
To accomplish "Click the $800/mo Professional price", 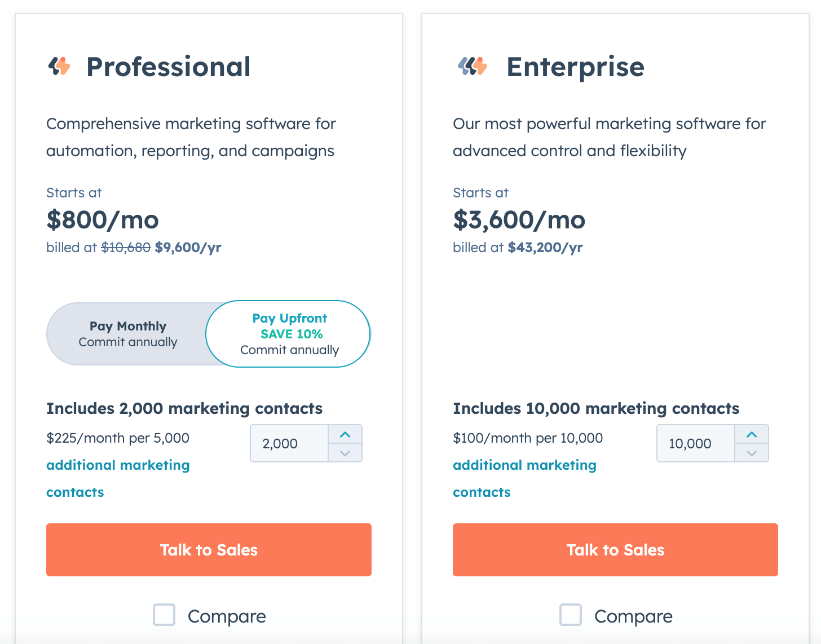I will coord(103,220).
